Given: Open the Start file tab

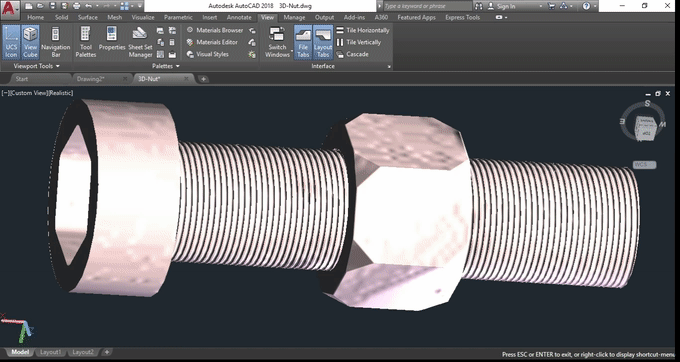Looking at the screenshot, I should click(22, 79).
